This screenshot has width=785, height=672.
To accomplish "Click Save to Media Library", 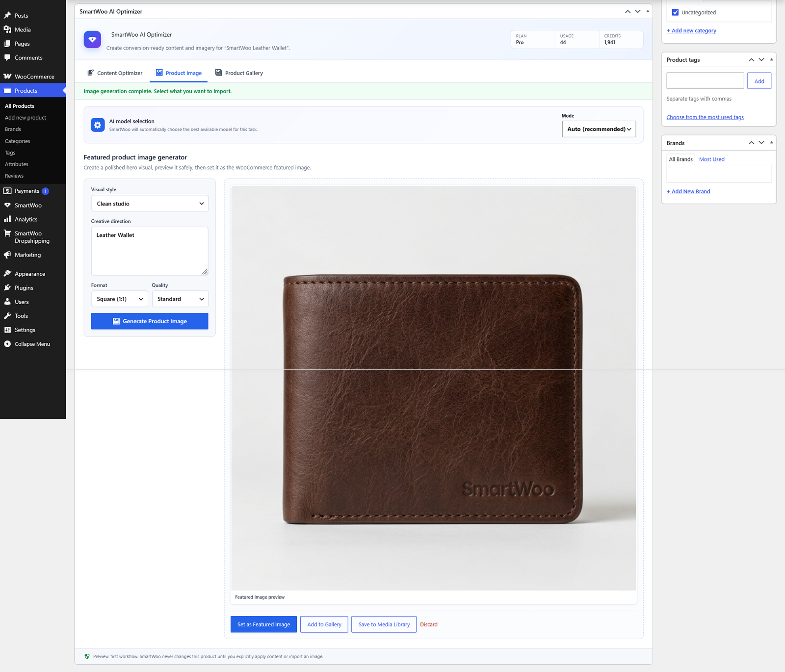I will 384,624.
